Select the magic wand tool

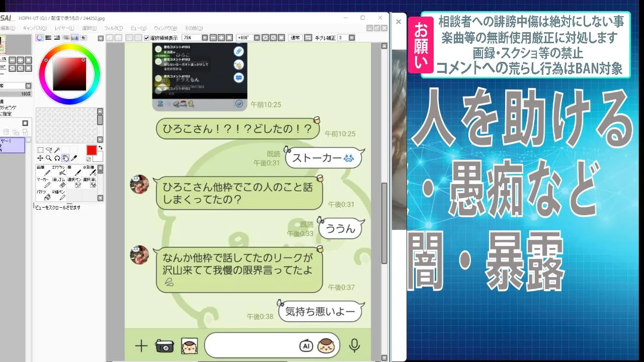click(x=57, y=150)
